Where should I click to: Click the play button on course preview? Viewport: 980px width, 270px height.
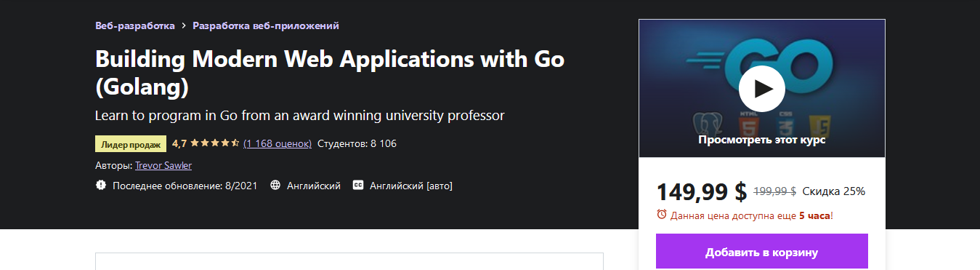[761, 89]
